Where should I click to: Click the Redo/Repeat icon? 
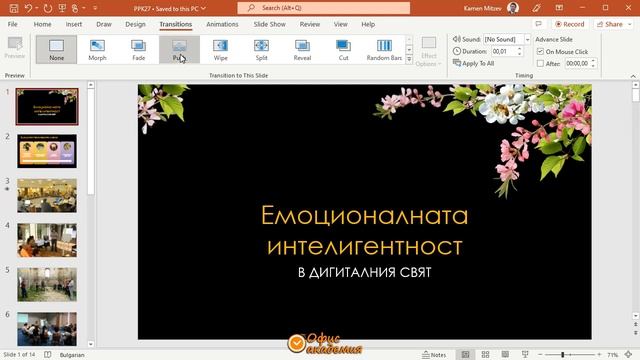click(48, 8)
